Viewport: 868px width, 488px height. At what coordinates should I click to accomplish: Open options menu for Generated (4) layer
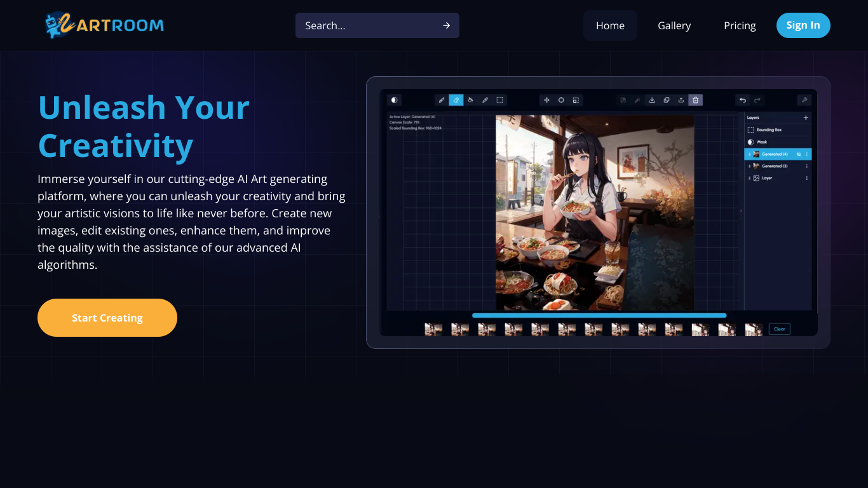(807, 154)
